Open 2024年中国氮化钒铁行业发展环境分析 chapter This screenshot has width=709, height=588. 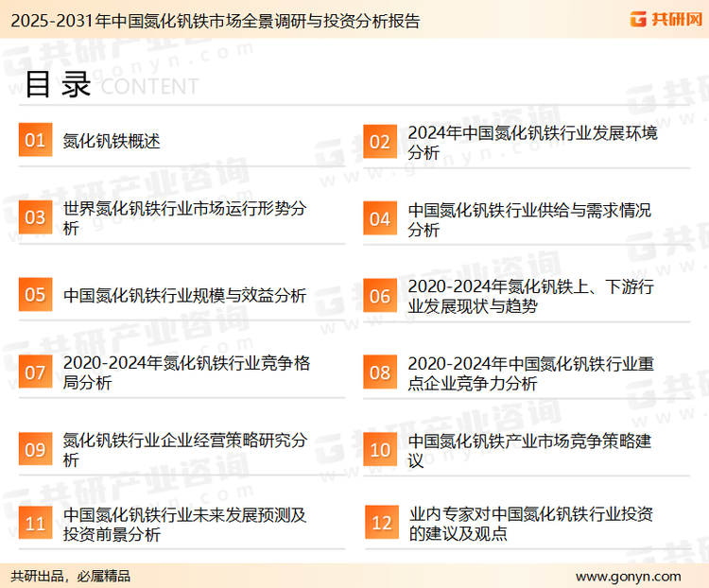coord(531,142)
